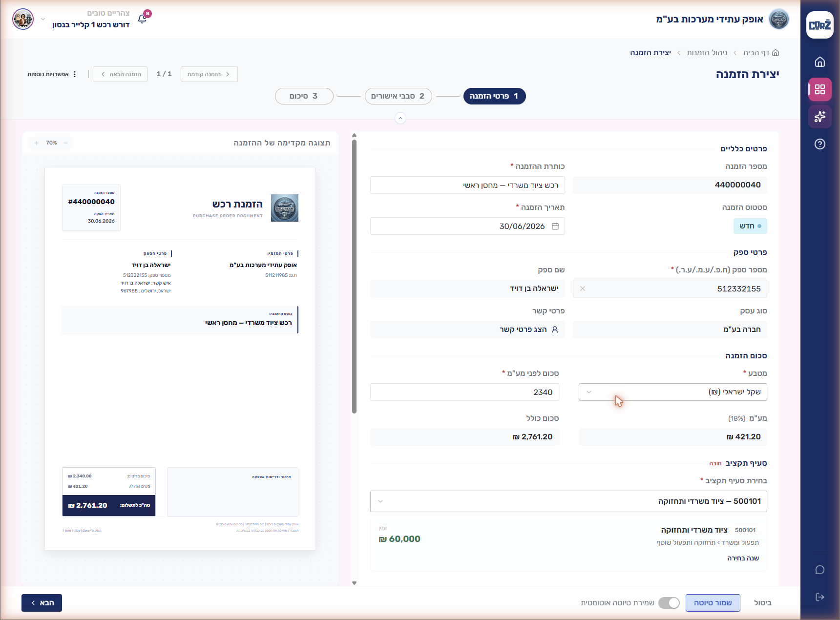Go to next order הזמנה הבאה
840x620 pixels.
point(120,74)
